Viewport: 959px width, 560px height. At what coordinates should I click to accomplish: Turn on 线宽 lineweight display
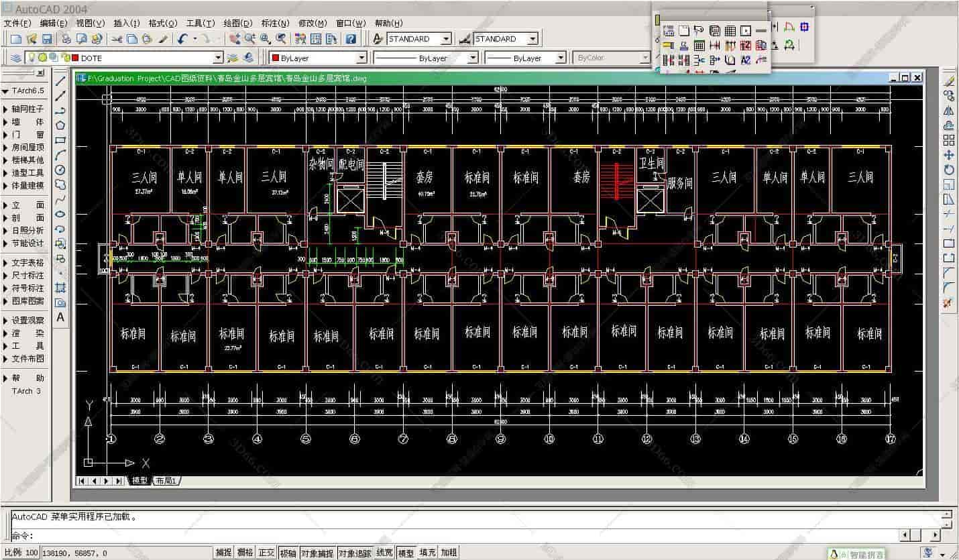pos(382,552)
